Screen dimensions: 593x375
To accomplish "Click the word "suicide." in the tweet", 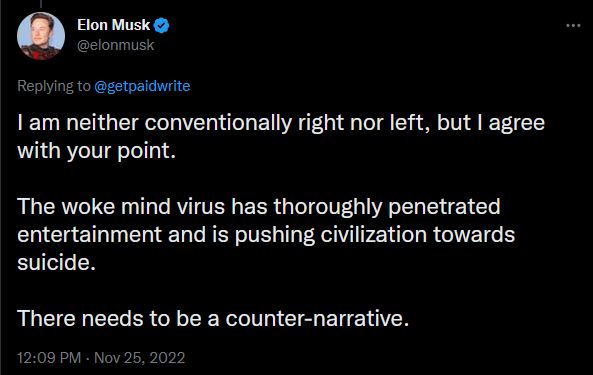I will pyautogui.click(x=56, y=262).
